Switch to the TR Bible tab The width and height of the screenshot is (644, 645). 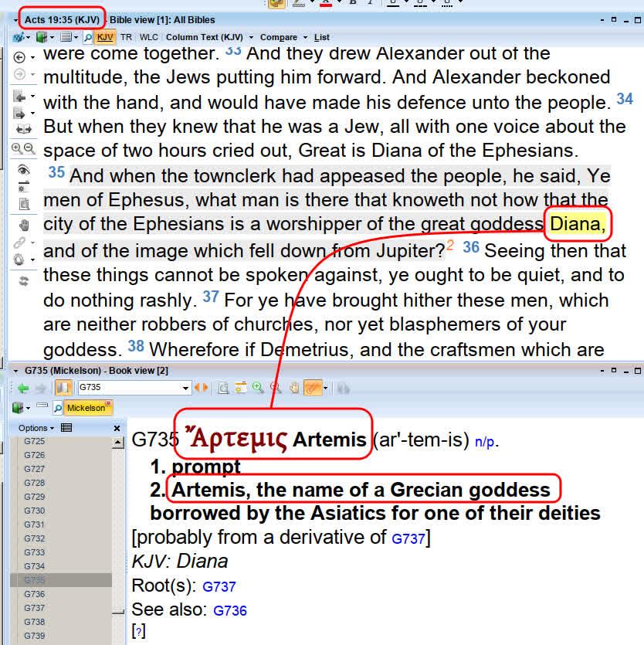(126, 37)
